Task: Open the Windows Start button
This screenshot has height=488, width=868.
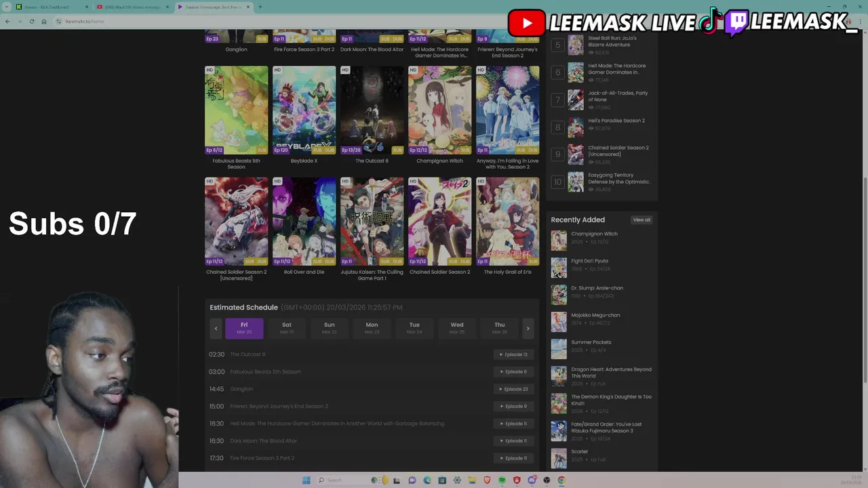Action: (307, 480)
